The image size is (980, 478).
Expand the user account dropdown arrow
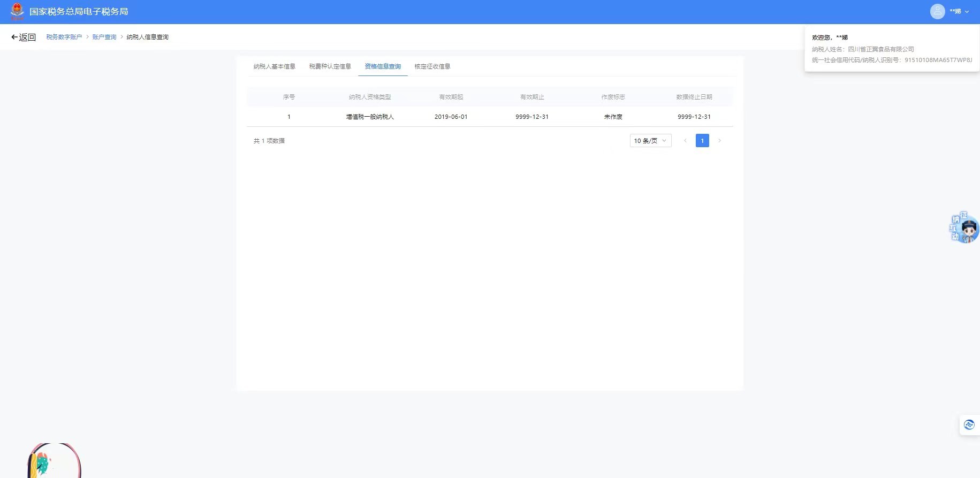pos(967,12)
